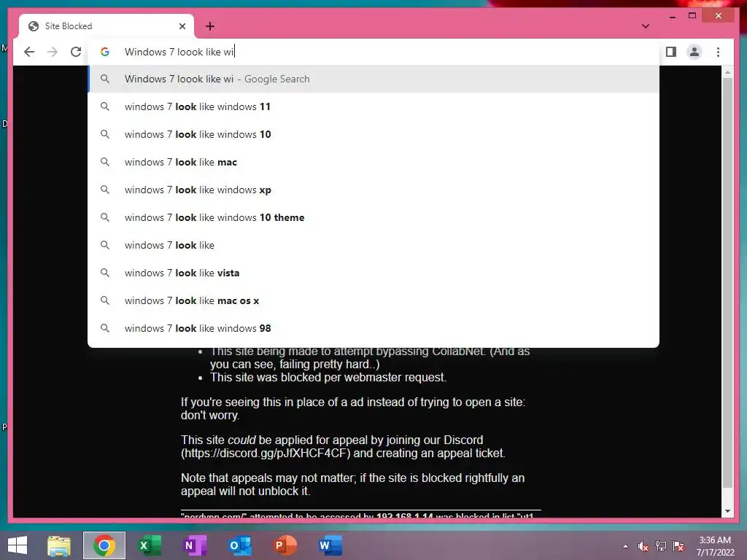Open File Explorer from taskbar
The image size is (747, 560).
pos(59,545)
